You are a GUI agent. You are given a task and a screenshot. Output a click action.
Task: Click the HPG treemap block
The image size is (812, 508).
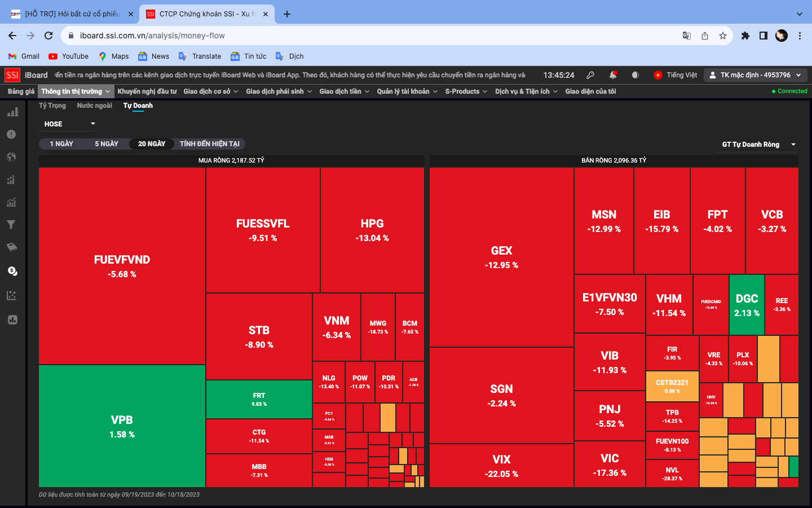372,230
